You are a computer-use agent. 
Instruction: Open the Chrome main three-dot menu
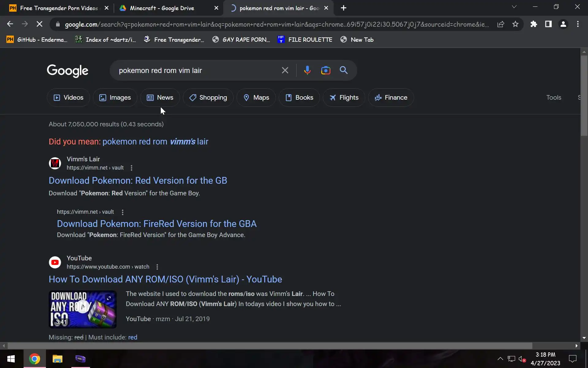[x=578, y=24]
